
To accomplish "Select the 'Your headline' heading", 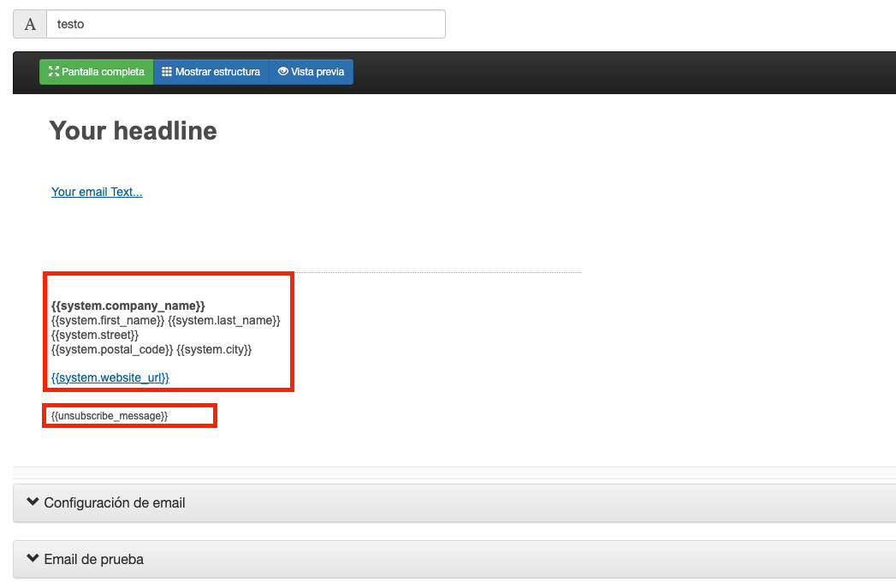I will [x=133, y=131].
